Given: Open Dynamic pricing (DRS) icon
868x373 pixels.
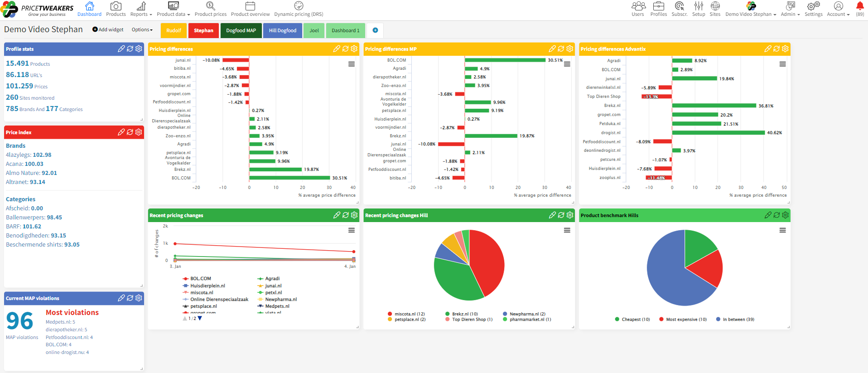Looking at the screenshot, I should (299, 6).
